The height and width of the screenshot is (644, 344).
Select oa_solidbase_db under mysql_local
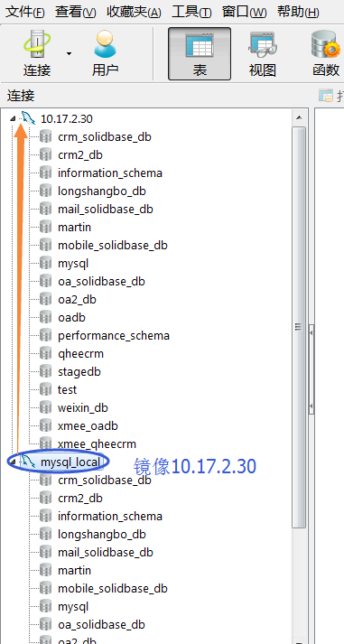(101, 625)
